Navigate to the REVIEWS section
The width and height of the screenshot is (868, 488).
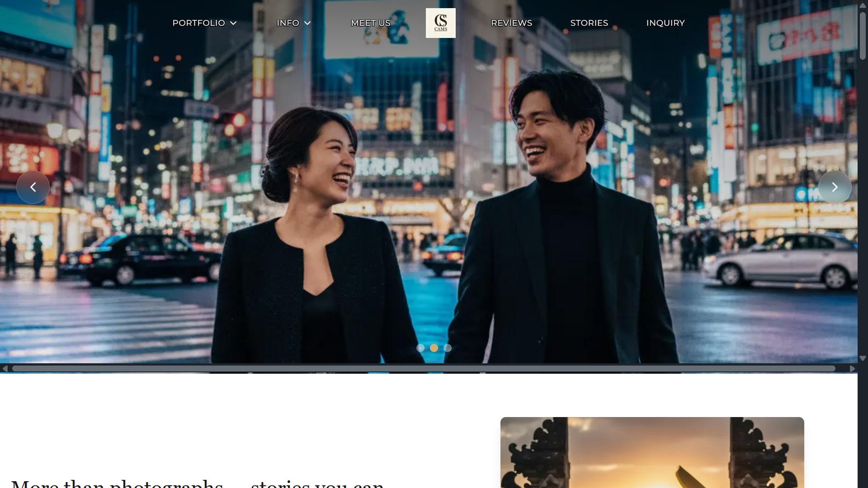pyautogui.click(x=511, y=23)
